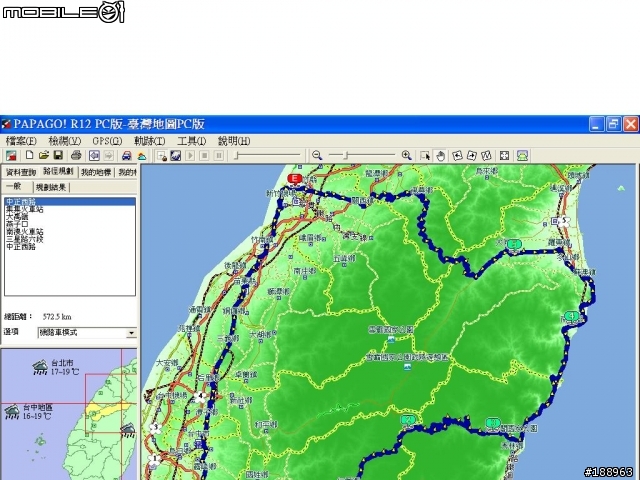Viewport: 640px width, 480px height.
Task: Minimize the PAPAGO window
Action: pyautogui.click(x=596, y=124)
